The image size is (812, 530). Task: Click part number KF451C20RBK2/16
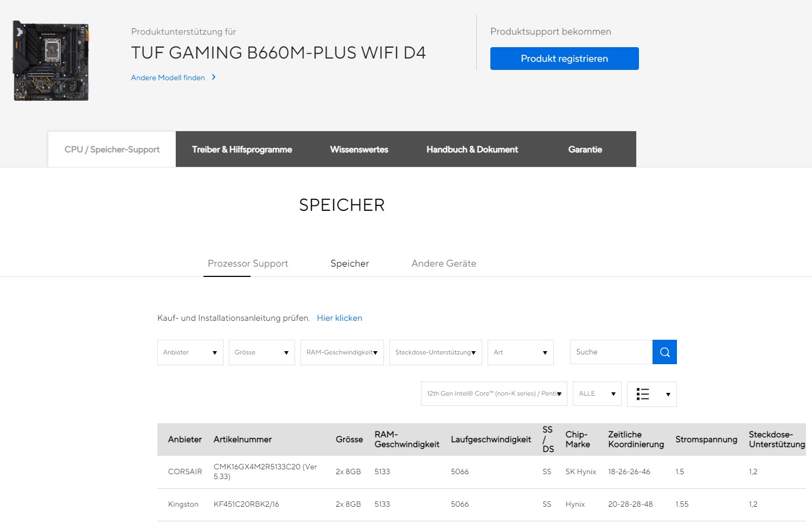(x=246, y=505)
